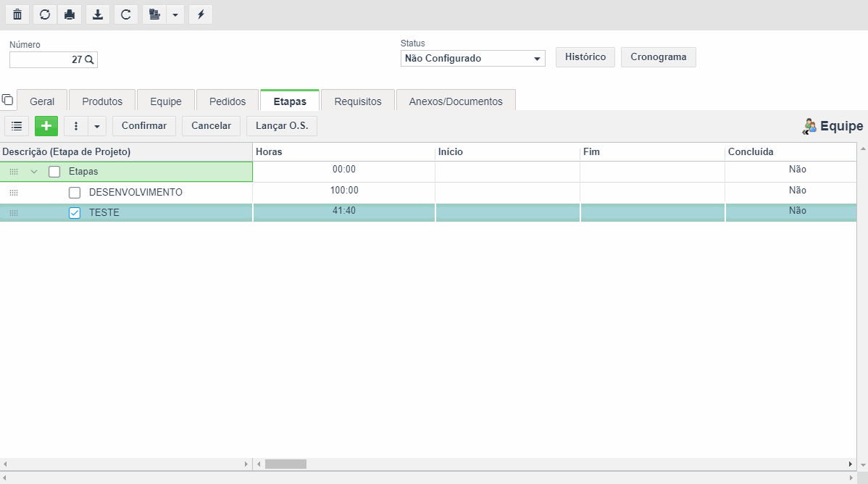
Task: Uncheck the TESTE stage checkbox
Action: tap(75, 212)
